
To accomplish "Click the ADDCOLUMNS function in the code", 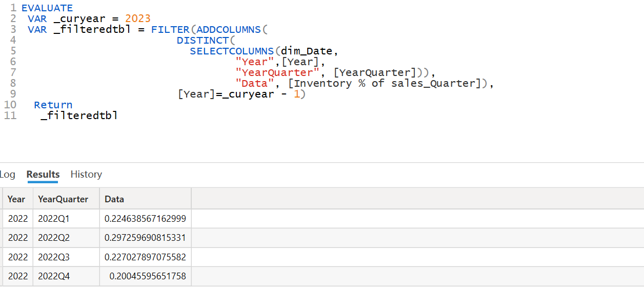I will pyautogui.click(x=229, y=30).
